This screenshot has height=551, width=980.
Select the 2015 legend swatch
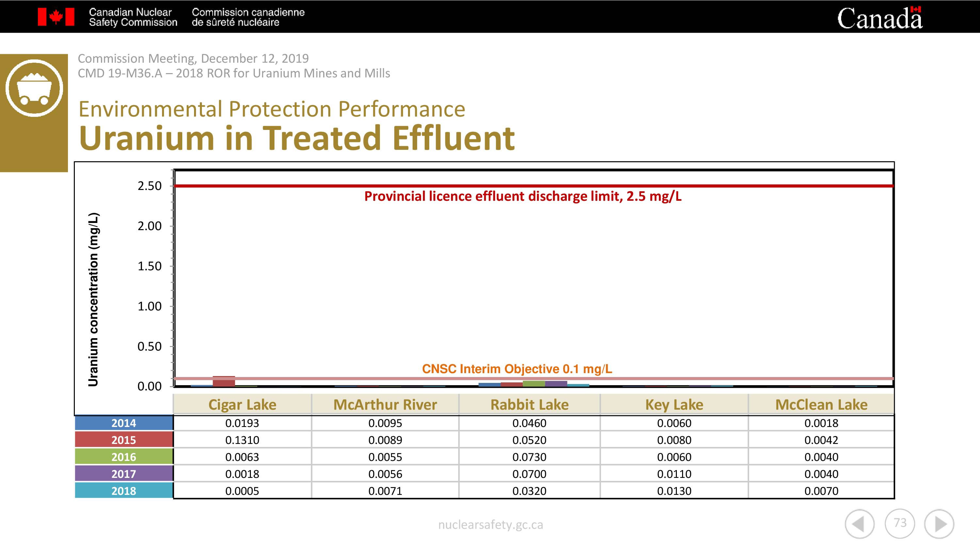pos(123,440)
